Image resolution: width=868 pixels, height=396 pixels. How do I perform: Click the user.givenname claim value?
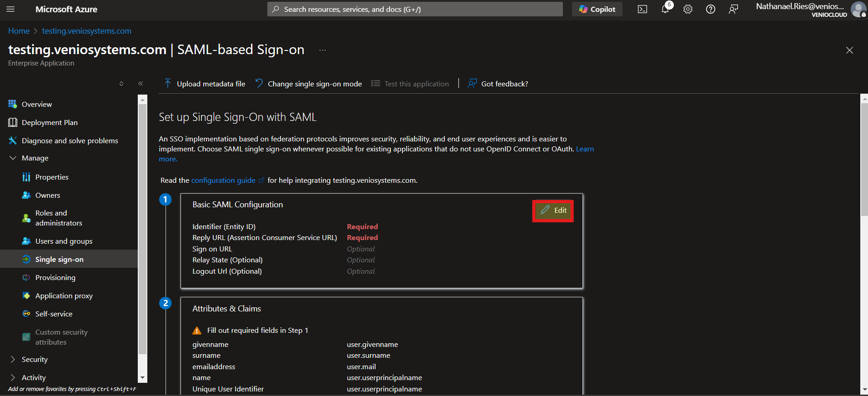click(x=372, y=345)
